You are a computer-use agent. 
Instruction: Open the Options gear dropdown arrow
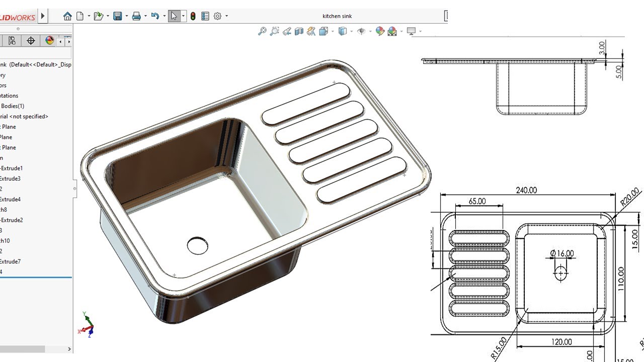[227, 16]
